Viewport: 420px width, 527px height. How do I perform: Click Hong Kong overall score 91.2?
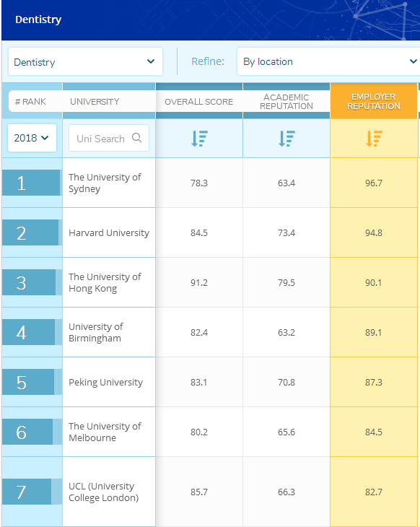coord(199,283)
